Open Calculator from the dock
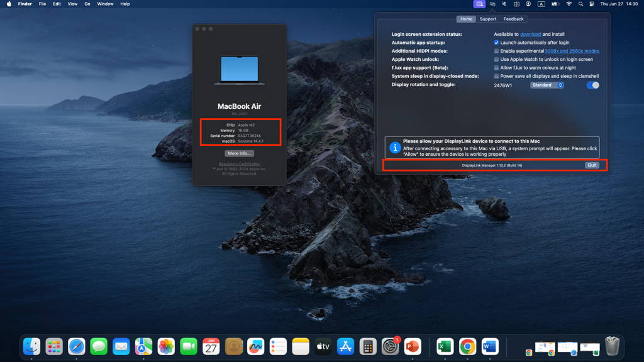Viewport: 644px width, 362px height. click(x=367, y=346)
